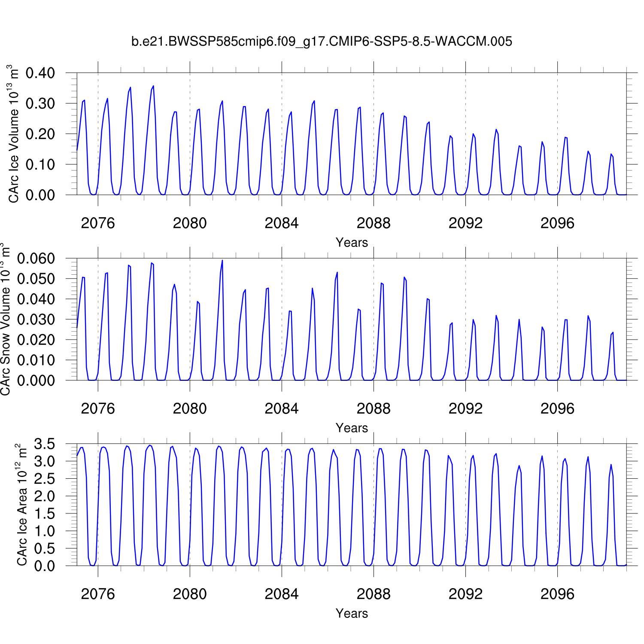This screenshot has height=644, width=644.
Task: Select 2076 tick label on ice volume chart
Action: (x=98, y=223)
